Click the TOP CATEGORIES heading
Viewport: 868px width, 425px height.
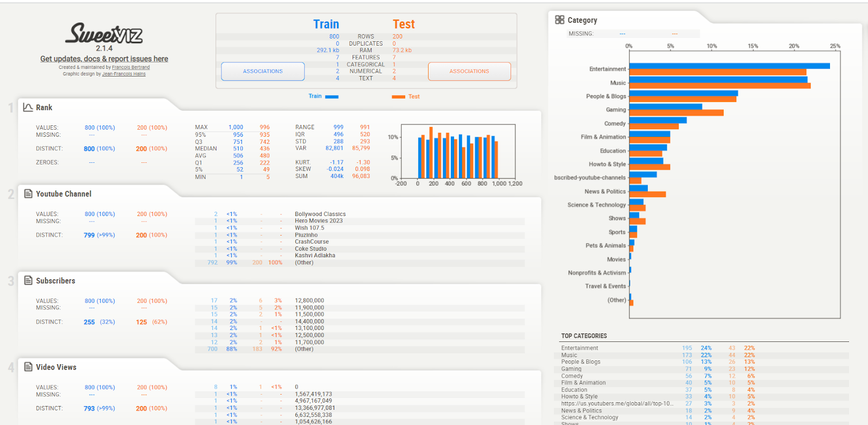point(584,336)
